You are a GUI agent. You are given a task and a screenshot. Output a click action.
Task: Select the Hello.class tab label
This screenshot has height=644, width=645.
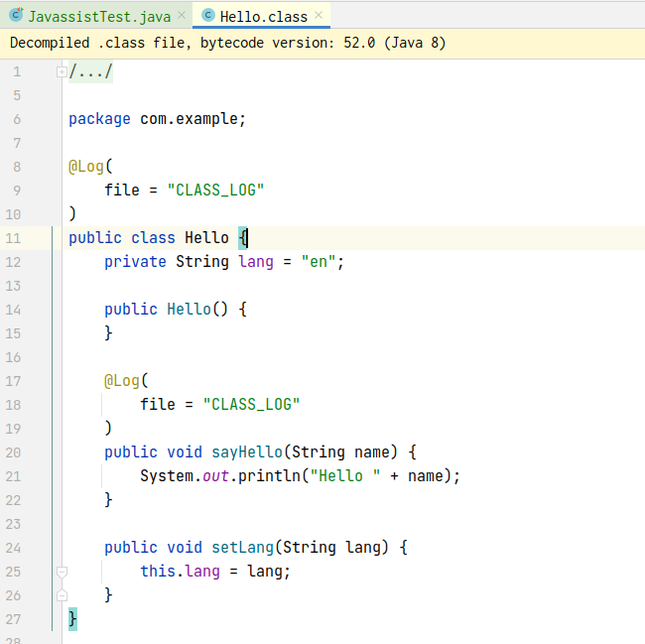tap(263, 16)
